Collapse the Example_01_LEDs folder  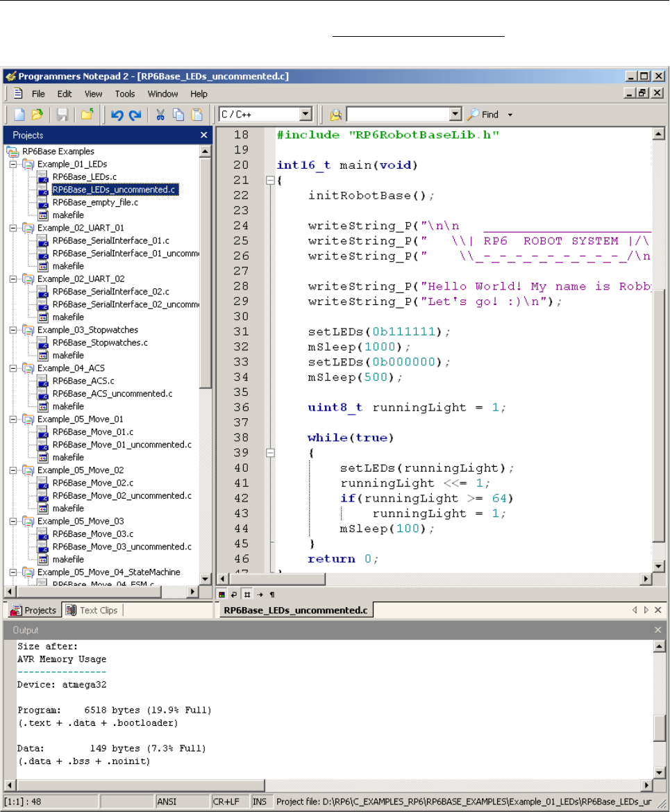[13, 164]
